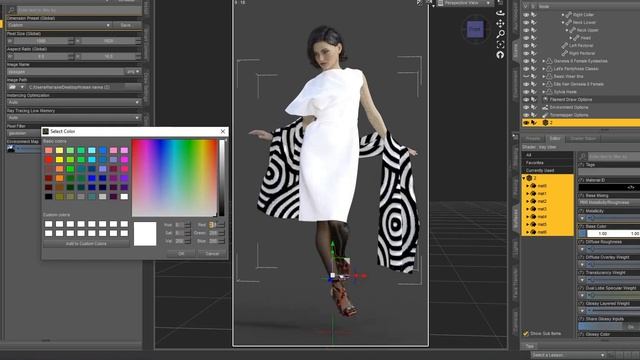Click Save next to Dimension Preset
Image resolution: width=640 pixels, height=360 pixels.
[x=126, y=25]
